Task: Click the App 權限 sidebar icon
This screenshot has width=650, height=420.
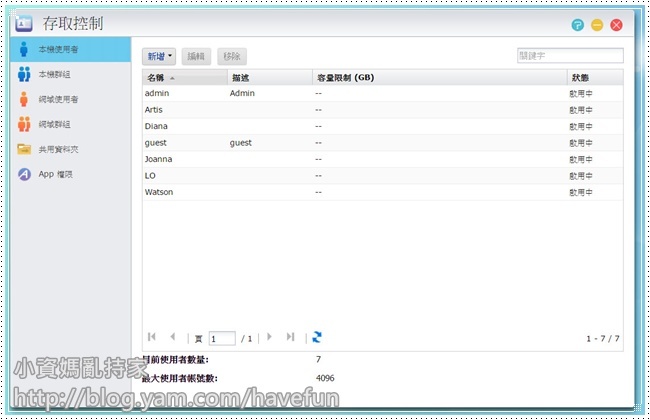Action: [24, 174]
